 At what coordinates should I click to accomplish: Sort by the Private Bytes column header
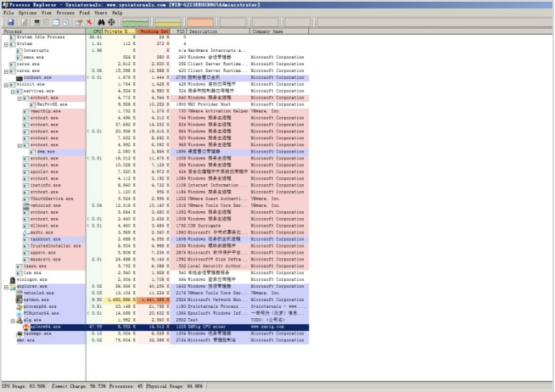[x=120, y=31]
